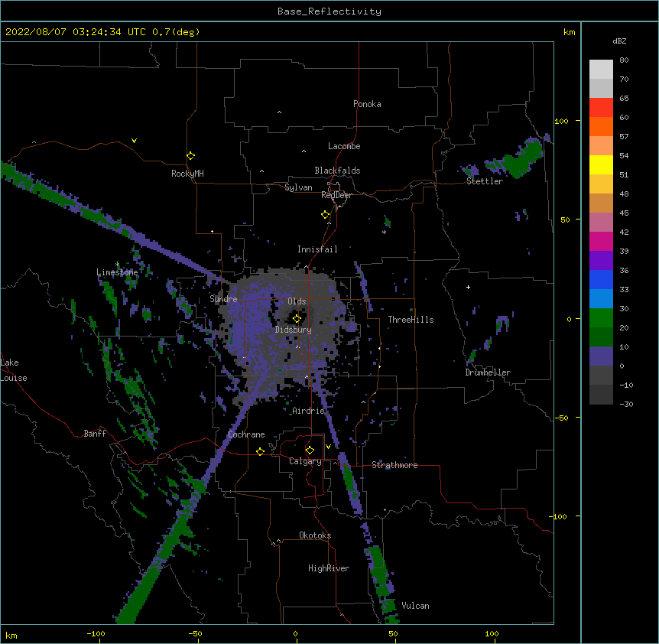Click the Strathmore town label

click(x=394, y=465)
